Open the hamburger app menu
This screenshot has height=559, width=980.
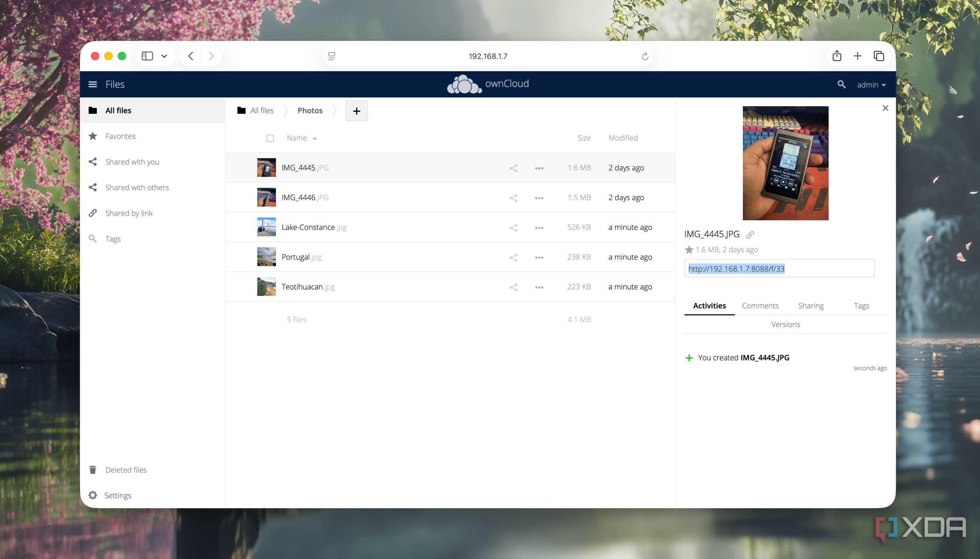pyautogui.click(x=93, y=84)
